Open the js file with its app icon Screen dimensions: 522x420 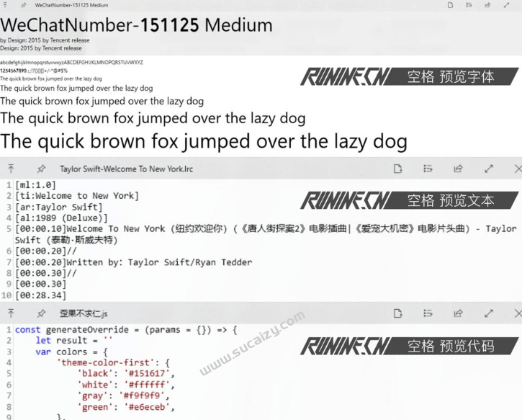(x=398, y=313)
